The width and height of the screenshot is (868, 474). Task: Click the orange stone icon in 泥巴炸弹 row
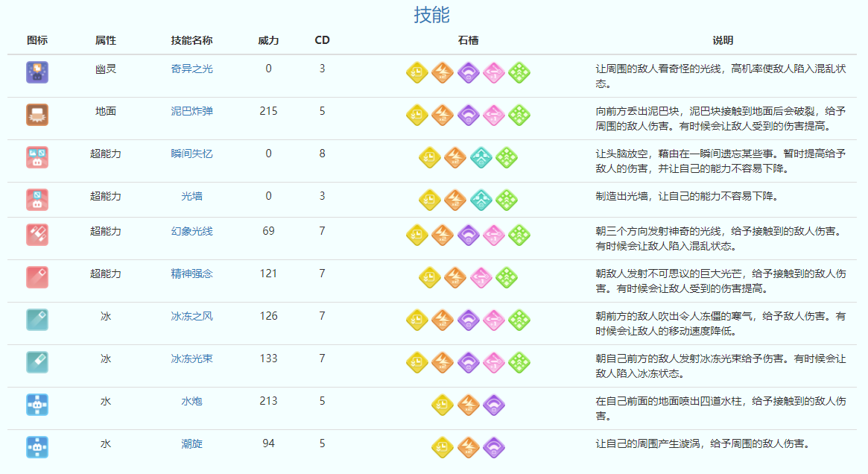pos(443,115)
